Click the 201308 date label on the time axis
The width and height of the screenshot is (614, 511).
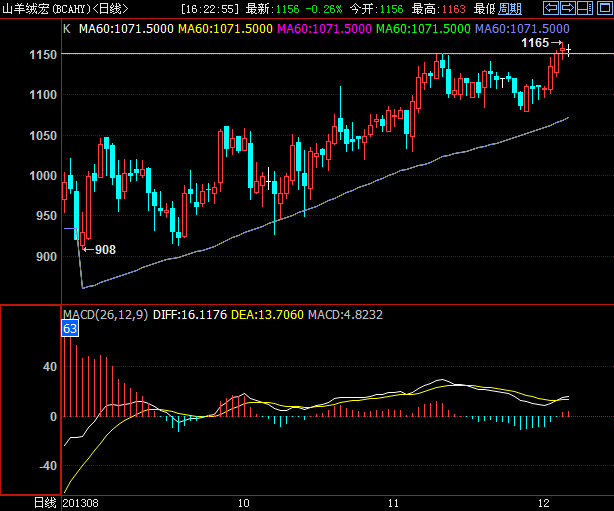pyautogui.click(x=80, y=503)
